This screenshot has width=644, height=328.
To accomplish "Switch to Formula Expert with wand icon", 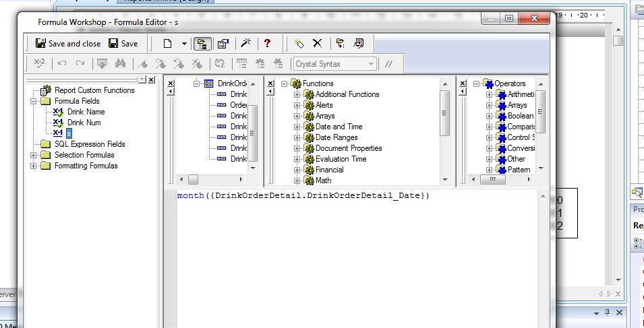I will pyautogui.click(x=245, y=43).
